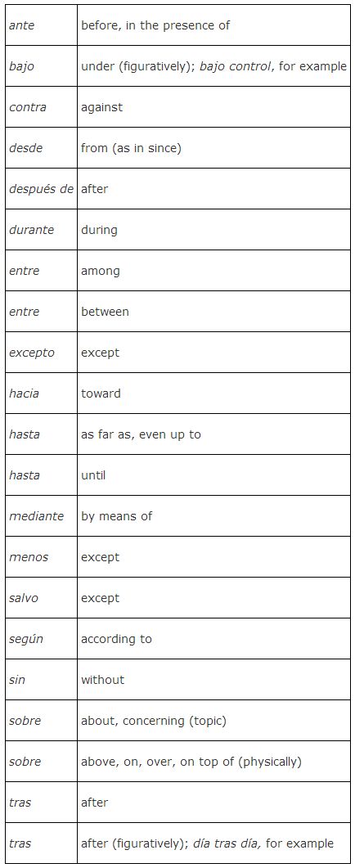Screen dimensions: 355x868
Task: Click the 'después de' entry
Action: tap(41, 189)
